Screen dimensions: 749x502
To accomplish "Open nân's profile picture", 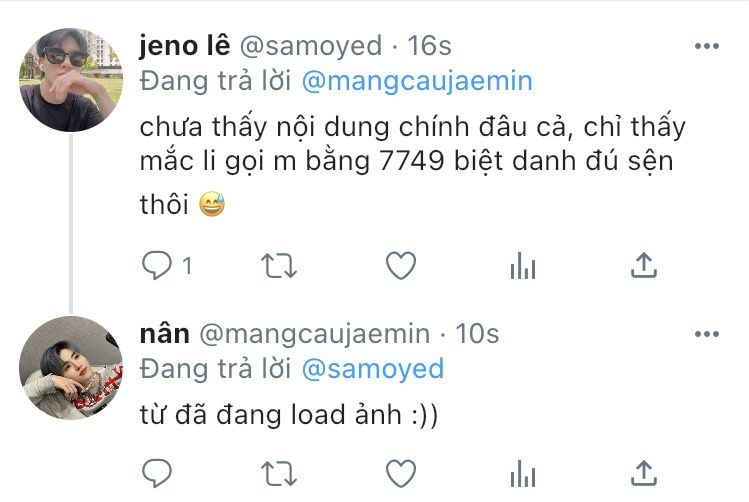I will pos(71,367).
